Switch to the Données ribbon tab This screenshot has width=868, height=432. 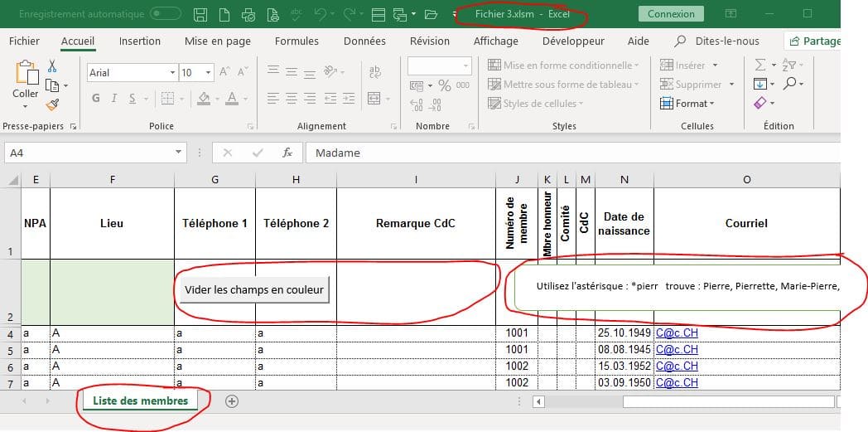tap(364, 41)
